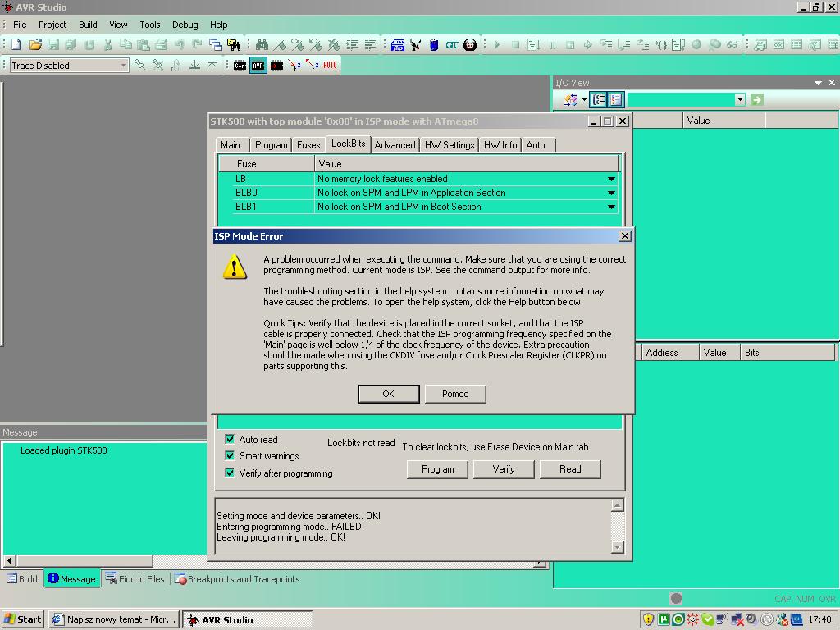Click the clock showing 17:40
Viewport: 840px width, 630px height.
click(819, 620)
